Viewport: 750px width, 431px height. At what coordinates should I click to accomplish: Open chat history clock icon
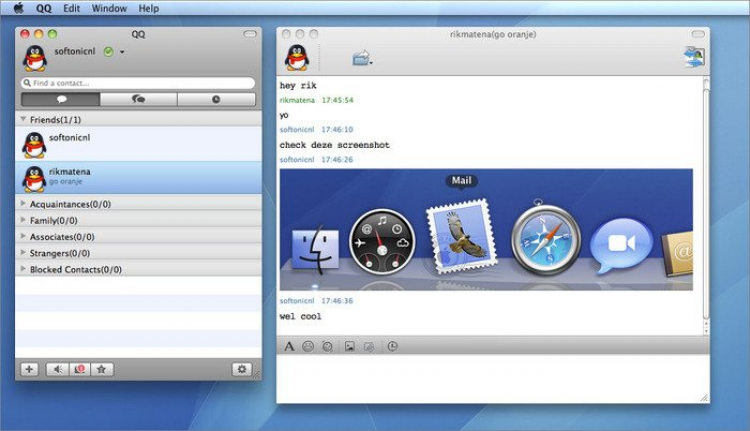click(x=392, y=346)
